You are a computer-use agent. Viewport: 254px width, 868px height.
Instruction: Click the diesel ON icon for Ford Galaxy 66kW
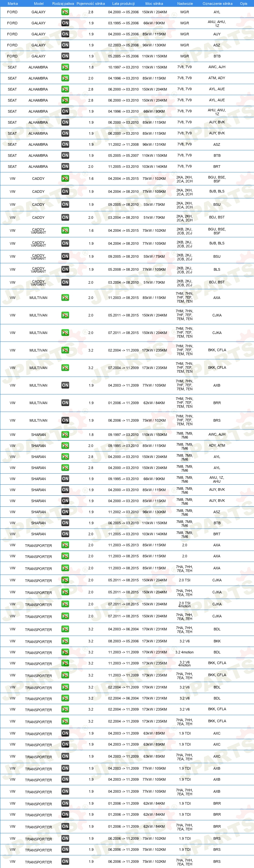[65, 23]
